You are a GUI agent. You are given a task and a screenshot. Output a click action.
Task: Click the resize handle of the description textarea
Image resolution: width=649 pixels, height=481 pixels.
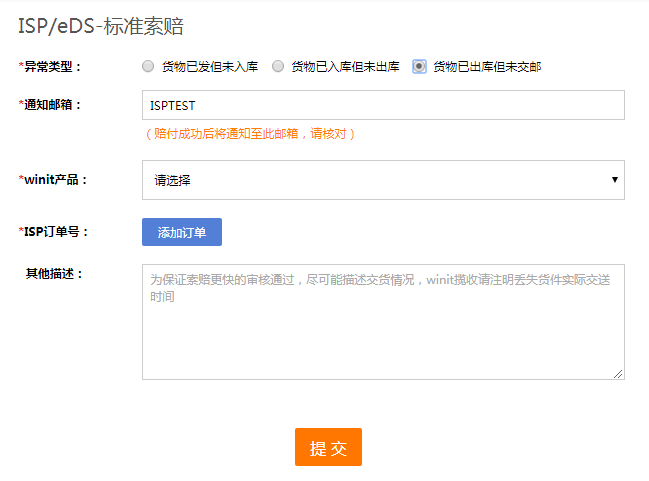coord(618,374)
